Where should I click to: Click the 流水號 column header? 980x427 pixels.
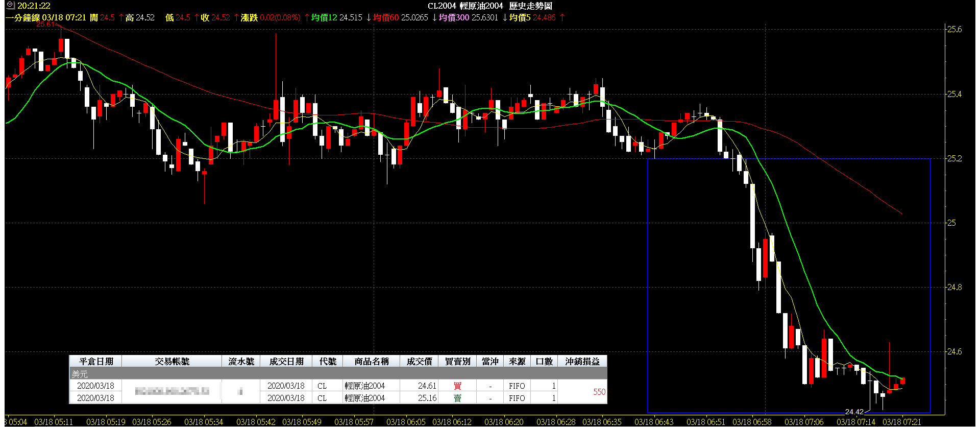pyautogui.click(x=241, y=361)
